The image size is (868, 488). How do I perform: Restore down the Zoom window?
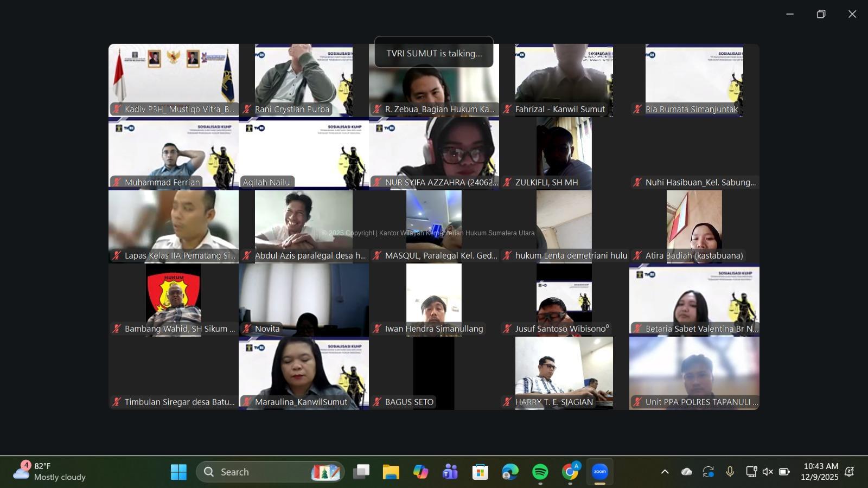pyautogui.click(x=821, y=14)
